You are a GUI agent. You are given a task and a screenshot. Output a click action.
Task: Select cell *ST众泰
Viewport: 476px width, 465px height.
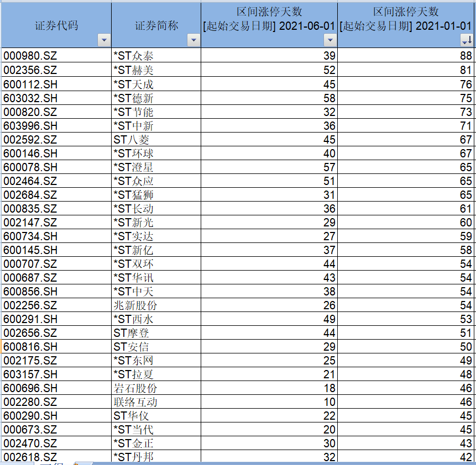tap(156, 56)
